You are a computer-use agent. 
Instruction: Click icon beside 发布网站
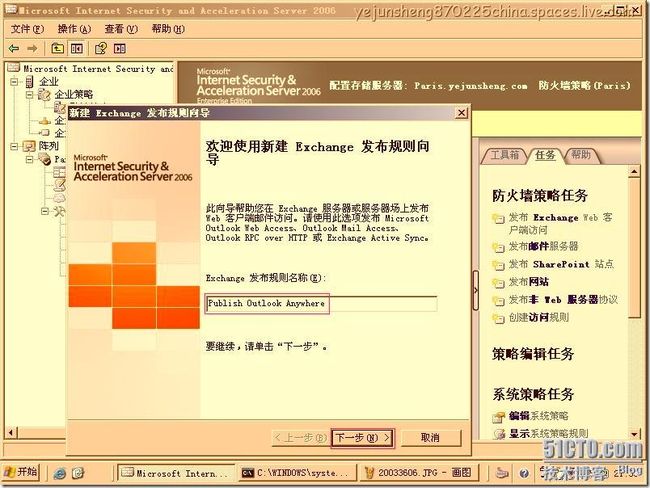(x=498, y=284)
